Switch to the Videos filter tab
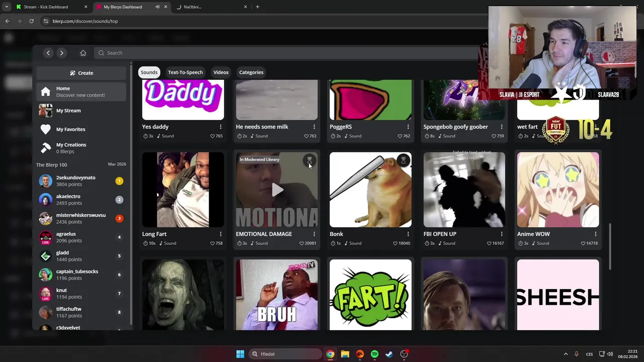Viewport: 644px width, 362px height. (x=221, y=72)
